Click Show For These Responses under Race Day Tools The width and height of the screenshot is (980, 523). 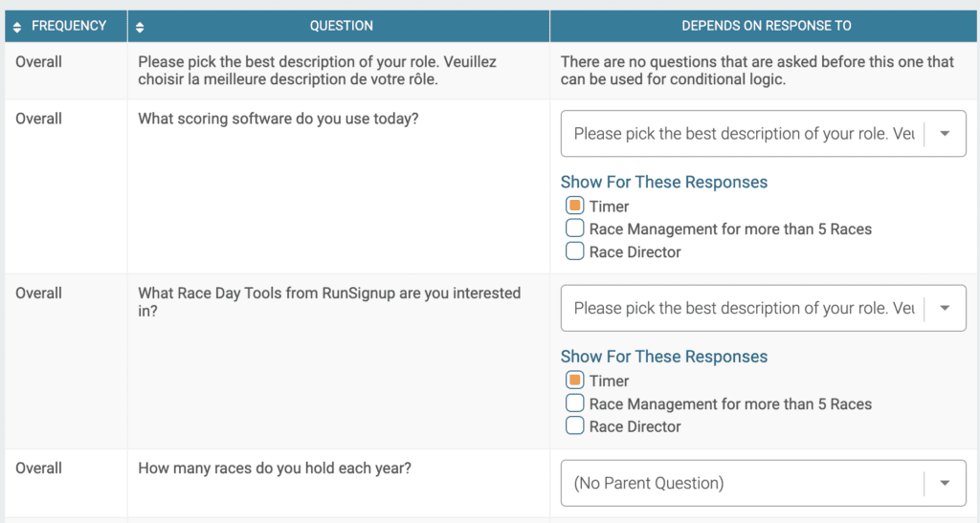click(x=664, y=357)
